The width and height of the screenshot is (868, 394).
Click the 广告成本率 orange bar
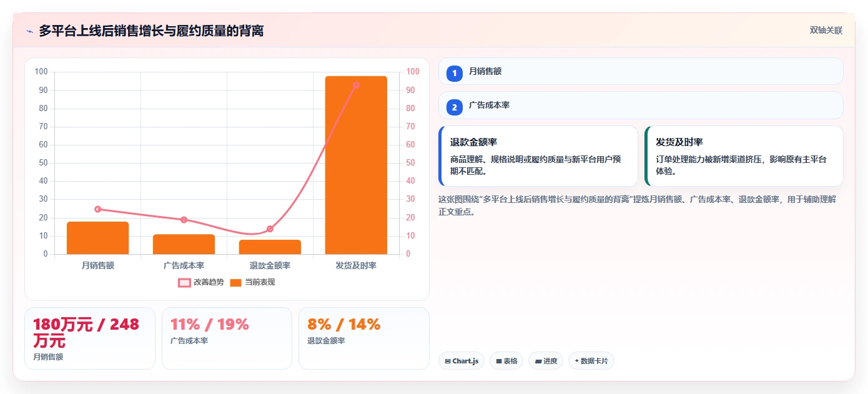[x=184, y=244]
